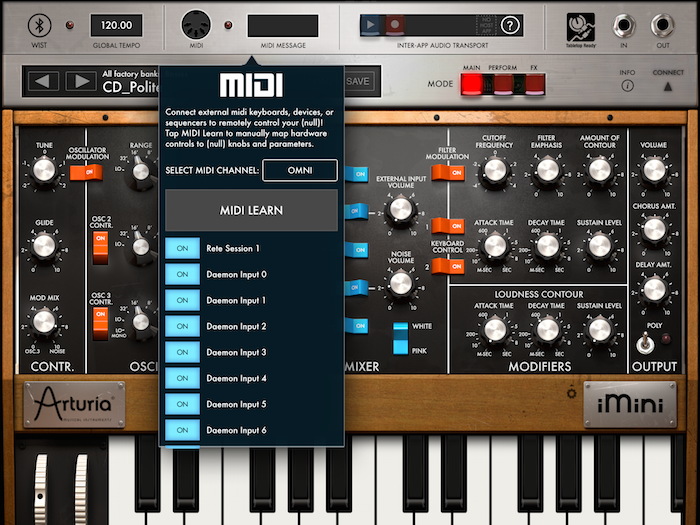Toggle Daemon Input 4 ON button
Viewport: 700px width, 525px height.
point(182,378)
